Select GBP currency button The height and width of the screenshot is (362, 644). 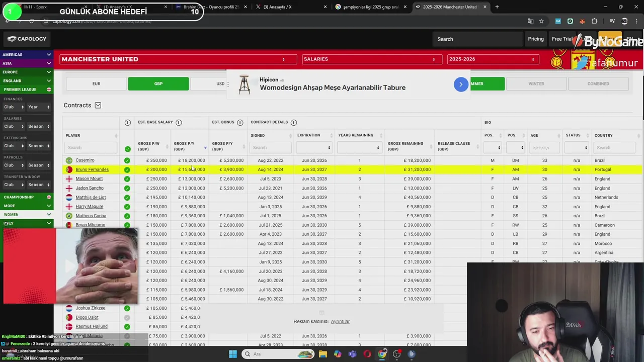pos(158,84)
